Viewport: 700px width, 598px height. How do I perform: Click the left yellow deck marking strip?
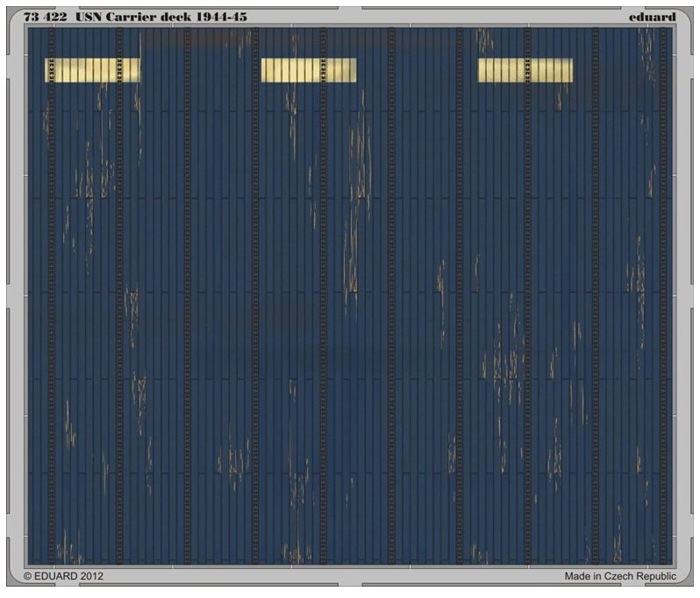(x=92, y=70)
